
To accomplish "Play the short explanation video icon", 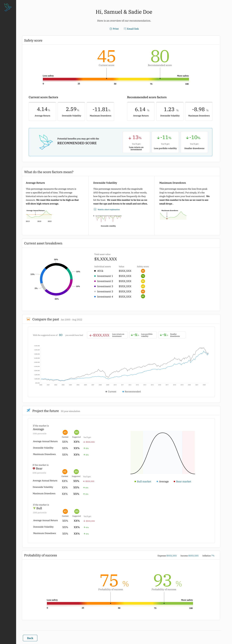I will coord(95,209).
